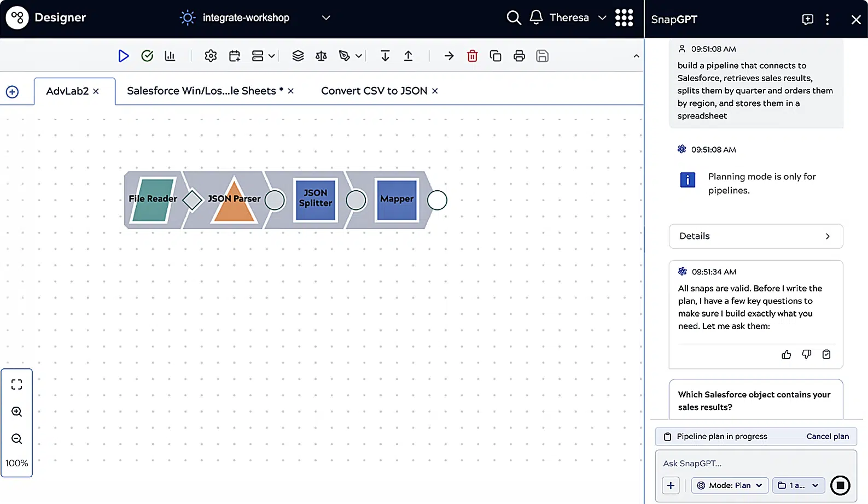Open the apps grid launcher
This screenshot has width=868, height=504.
pos(624,17)
